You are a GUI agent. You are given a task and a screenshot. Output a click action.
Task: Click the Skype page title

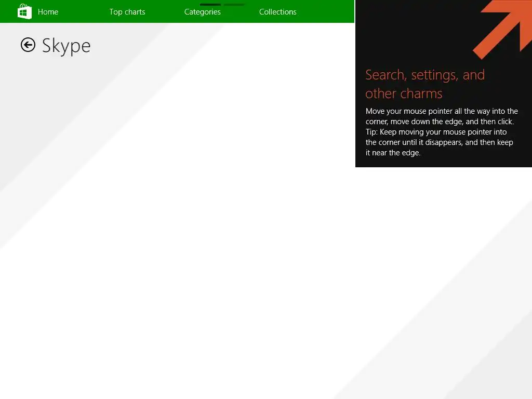coord(66,46)
